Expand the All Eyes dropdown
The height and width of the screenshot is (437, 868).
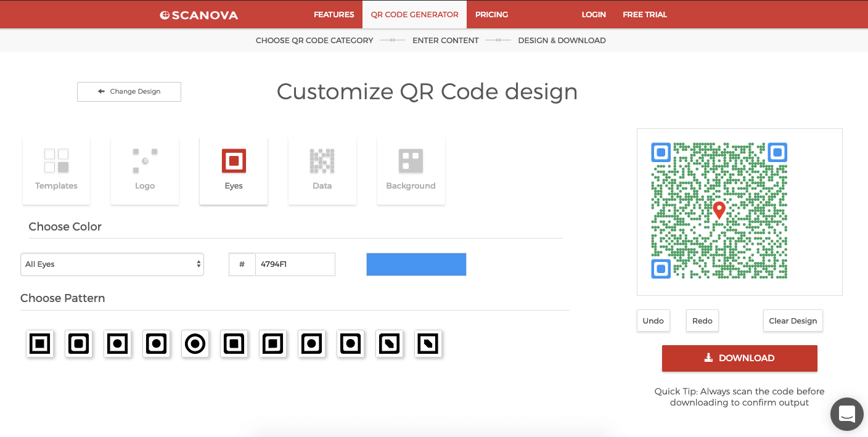tap(112, 264)
